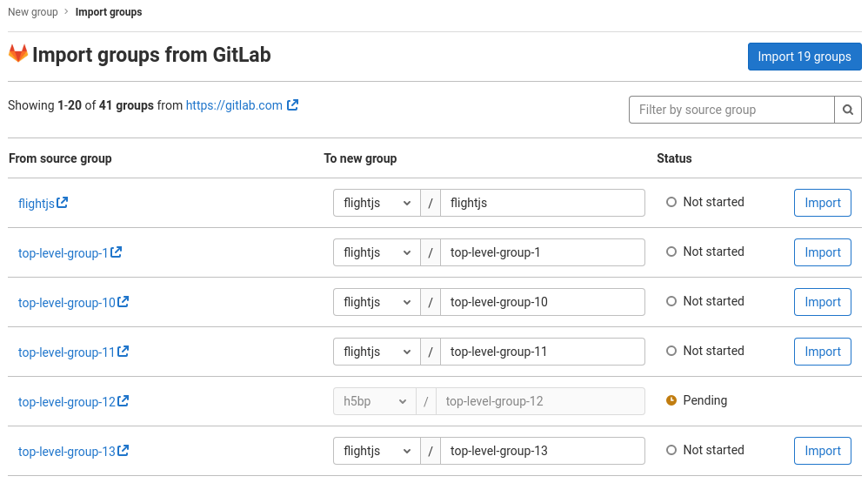Open namespace dropdown for top-level-group-13
The width and height of the screenshot is (868, 483).
click(x=377, y=451)
